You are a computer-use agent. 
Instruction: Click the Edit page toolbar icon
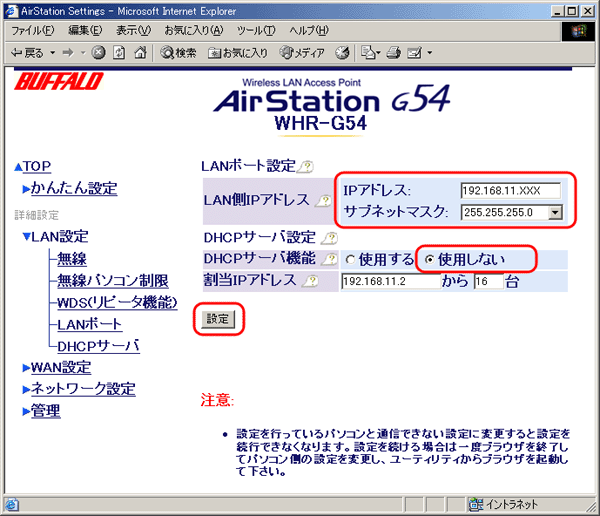click(414, 53)
